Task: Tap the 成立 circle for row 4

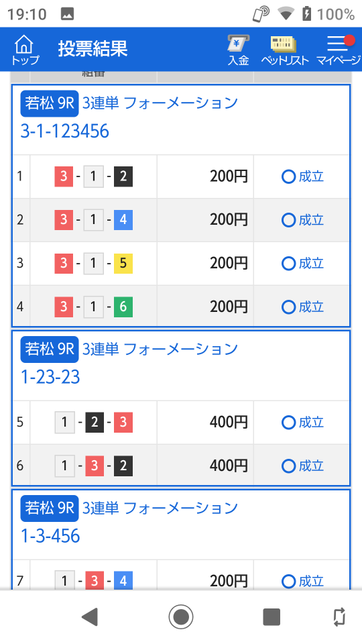Action: click(x=288, y=307)
